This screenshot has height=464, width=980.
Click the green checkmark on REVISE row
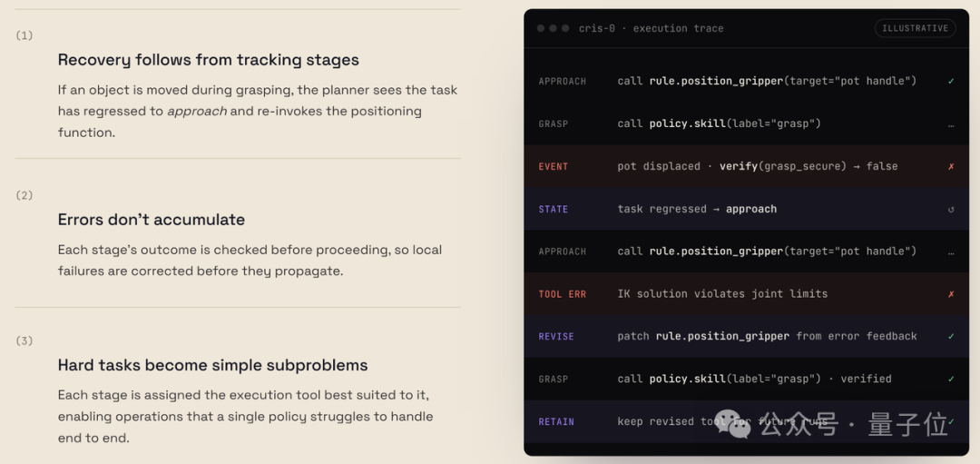pos(951,337)
